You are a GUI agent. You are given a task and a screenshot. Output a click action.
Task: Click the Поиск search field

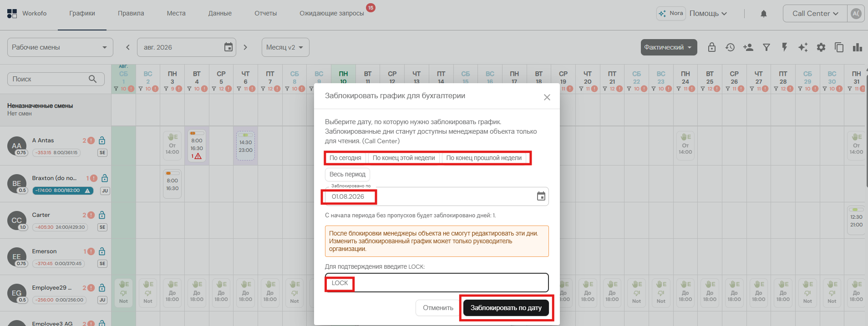click(x=56, y=79)
